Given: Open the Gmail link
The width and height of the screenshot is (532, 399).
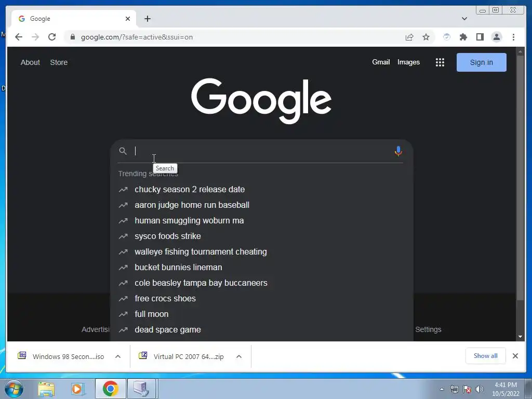Looking at the screenshot, I should point(381,62).
